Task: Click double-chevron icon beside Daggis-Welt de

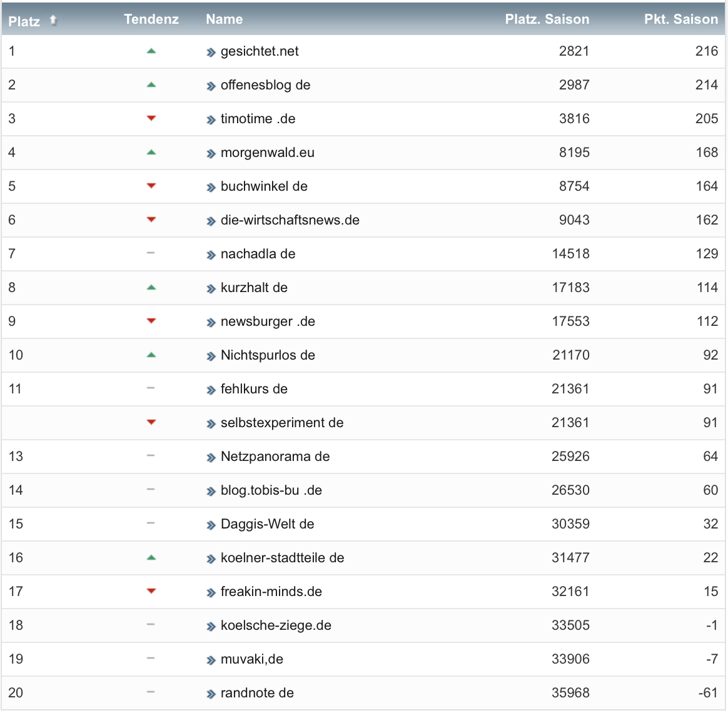Action: click(x=211, y=525)
